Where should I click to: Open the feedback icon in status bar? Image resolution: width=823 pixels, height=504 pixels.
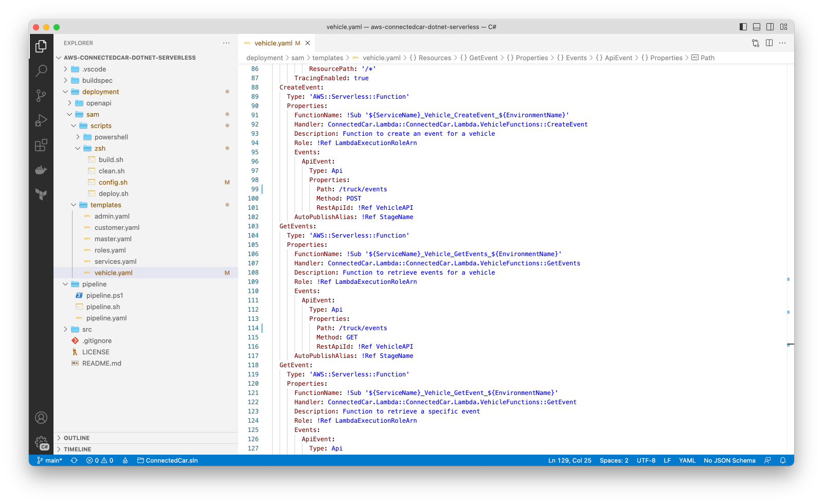tap(767, 460)
